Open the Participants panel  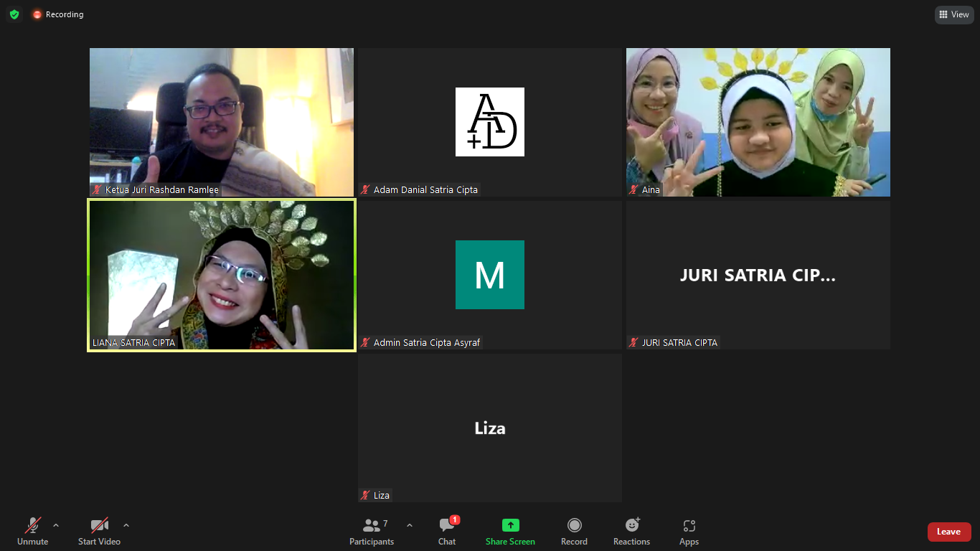pos(372,532)
